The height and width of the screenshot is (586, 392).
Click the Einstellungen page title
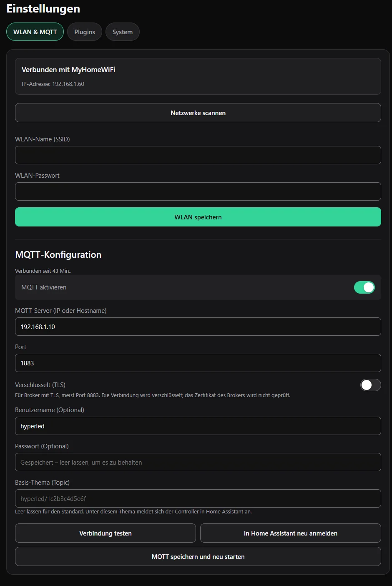pos(43,9)
